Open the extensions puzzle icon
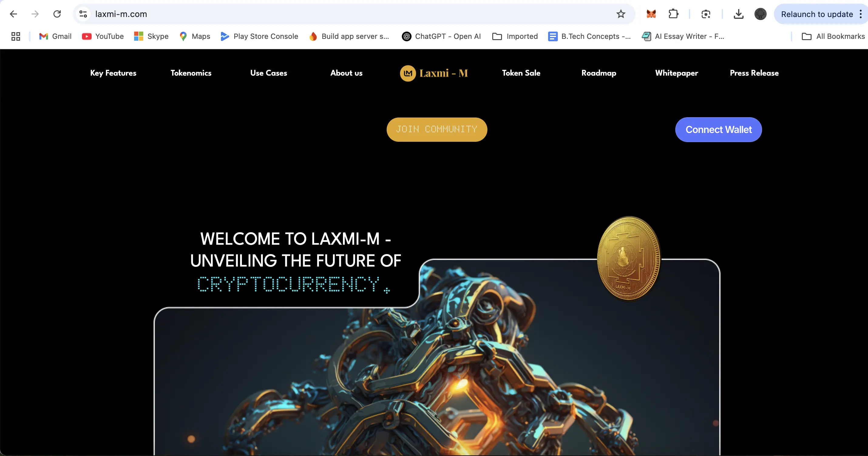Screen dimensions: 868x456 [x=673, y=14]
